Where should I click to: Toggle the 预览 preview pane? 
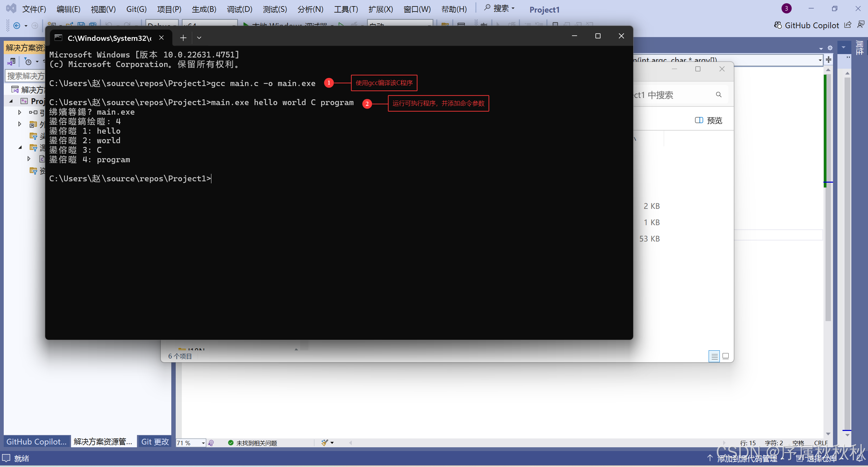[709, 120]
